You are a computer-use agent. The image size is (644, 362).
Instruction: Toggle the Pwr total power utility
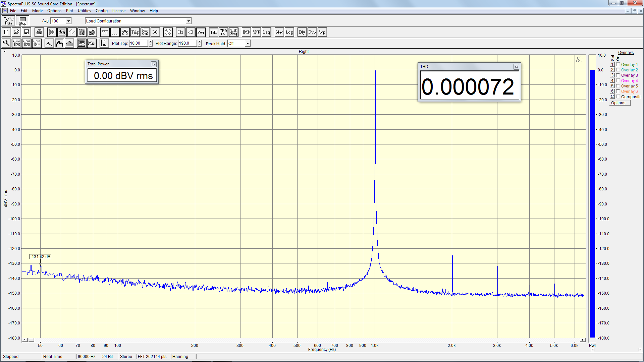pyautogui.click(x=201, y=32)
